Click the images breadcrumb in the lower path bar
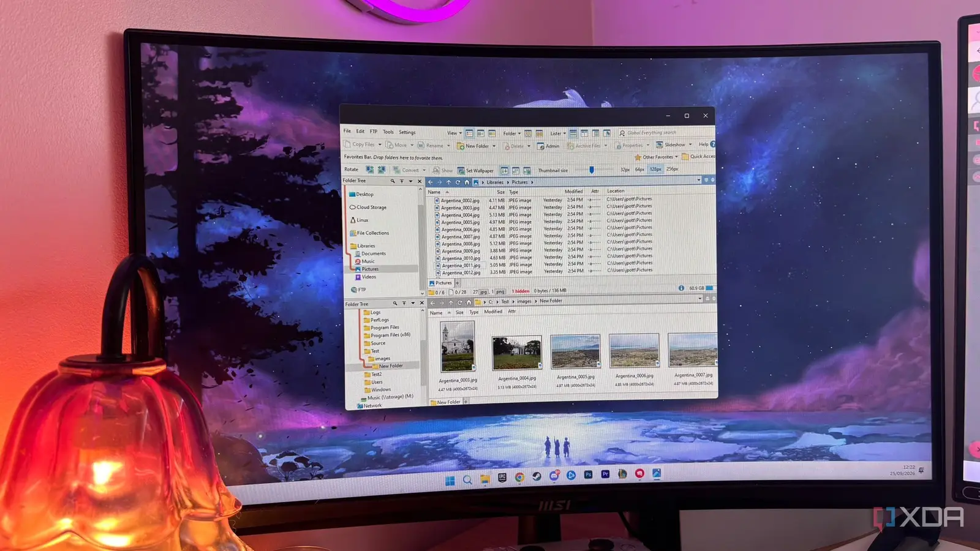 coord(524,301)
